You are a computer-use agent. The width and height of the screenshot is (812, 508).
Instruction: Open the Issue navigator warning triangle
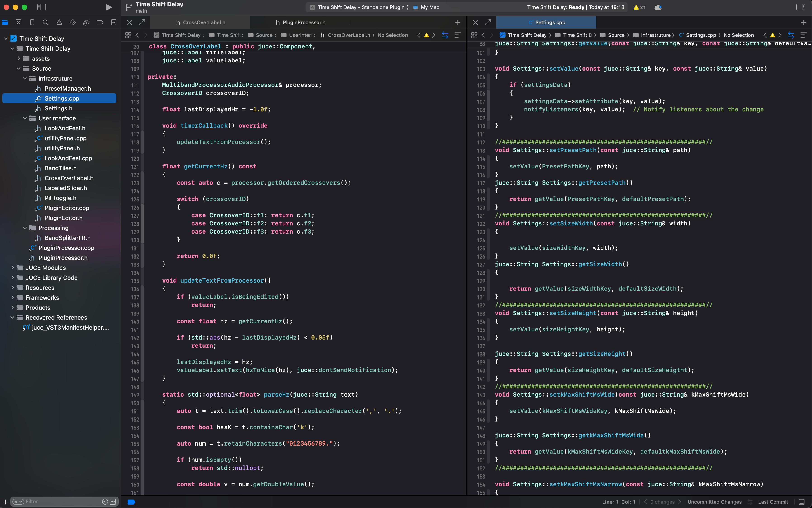(59, 22)
